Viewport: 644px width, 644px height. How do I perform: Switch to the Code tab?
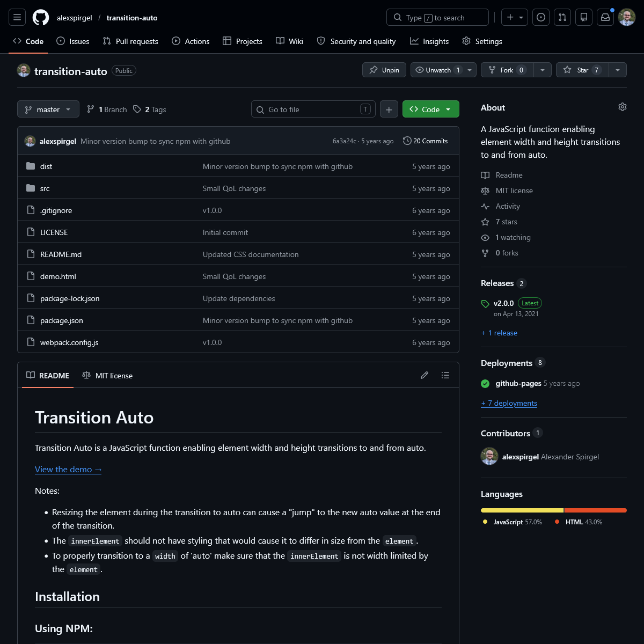click(x=28, y=41)
